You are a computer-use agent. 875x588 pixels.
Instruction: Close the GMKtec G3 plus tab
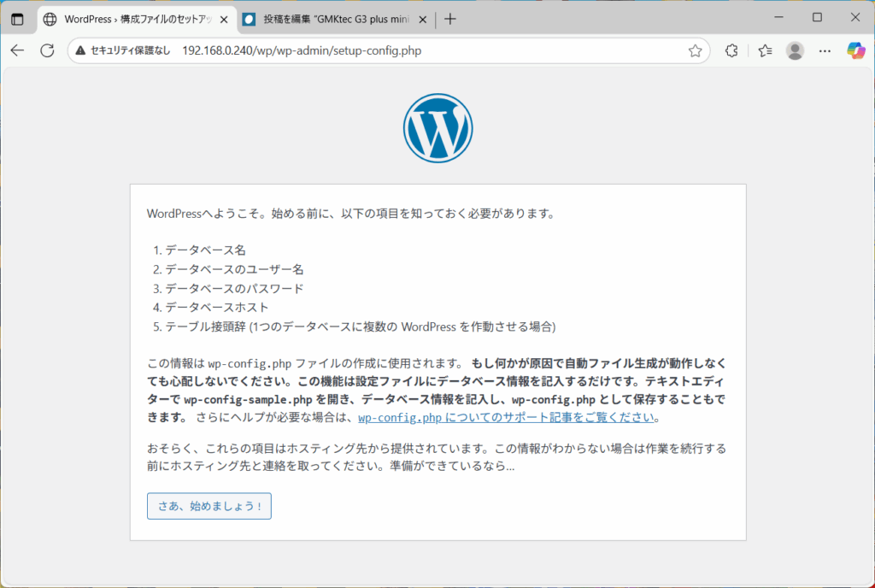[421, 19]
